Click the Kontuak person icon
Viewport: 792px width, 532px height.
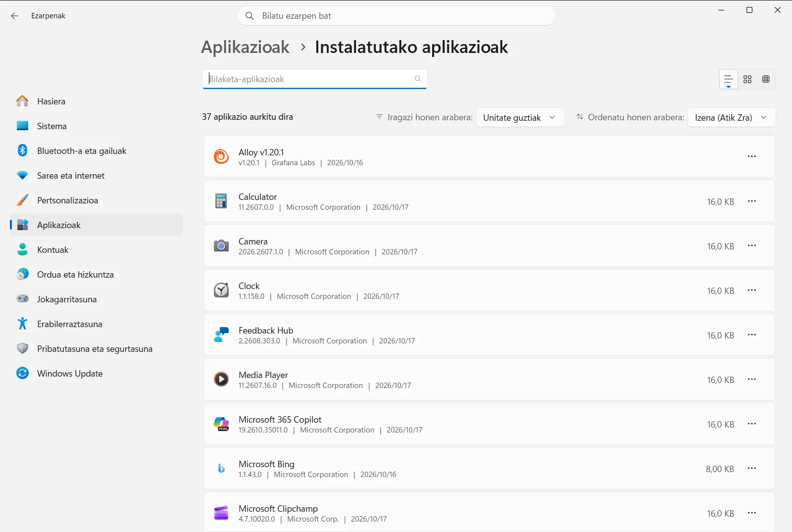point(22,249)
